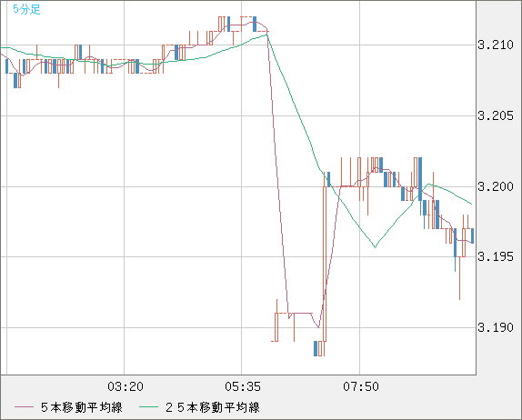Click the 3.200 price axis label
Screen dimensions: 522x420
pyautogui.click(x=496, y=186)
